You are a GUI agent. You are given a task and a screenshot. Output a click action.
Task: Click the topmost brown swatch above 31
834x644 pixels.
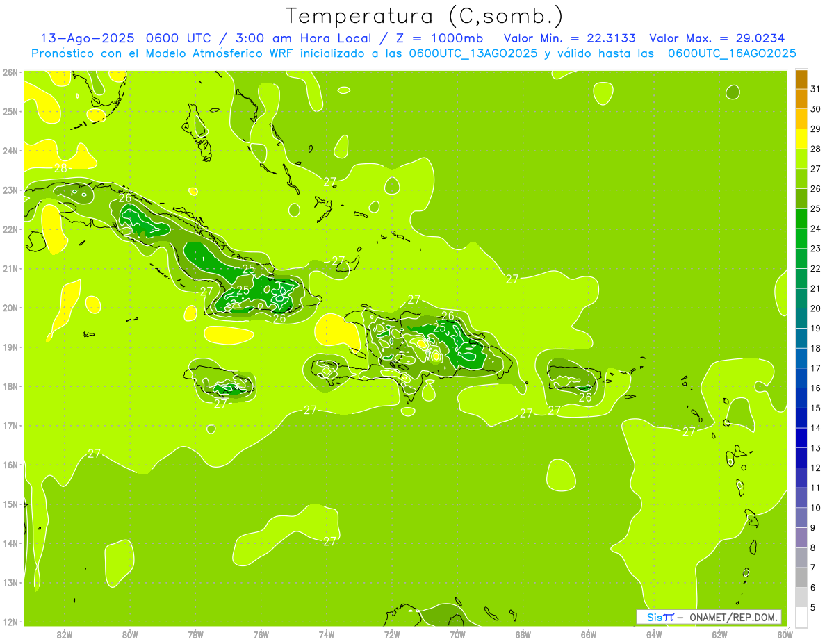[x=801, y=79]
